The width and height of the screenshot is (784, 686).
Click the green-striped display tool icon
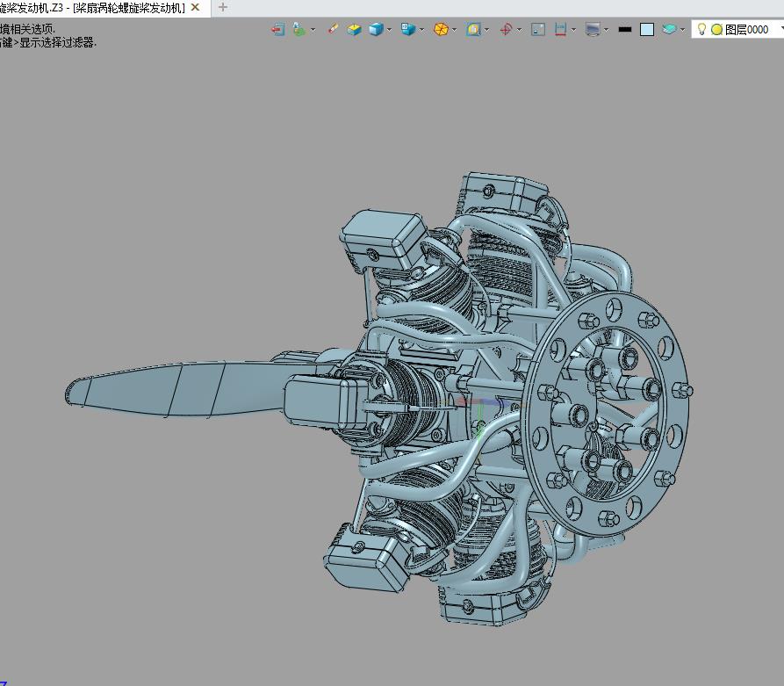pyautogui.click(x=299, y=30)
